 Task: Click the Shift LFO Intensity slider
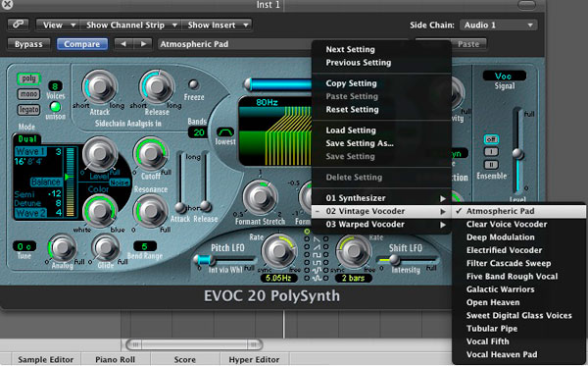click(x=408, y=259)
